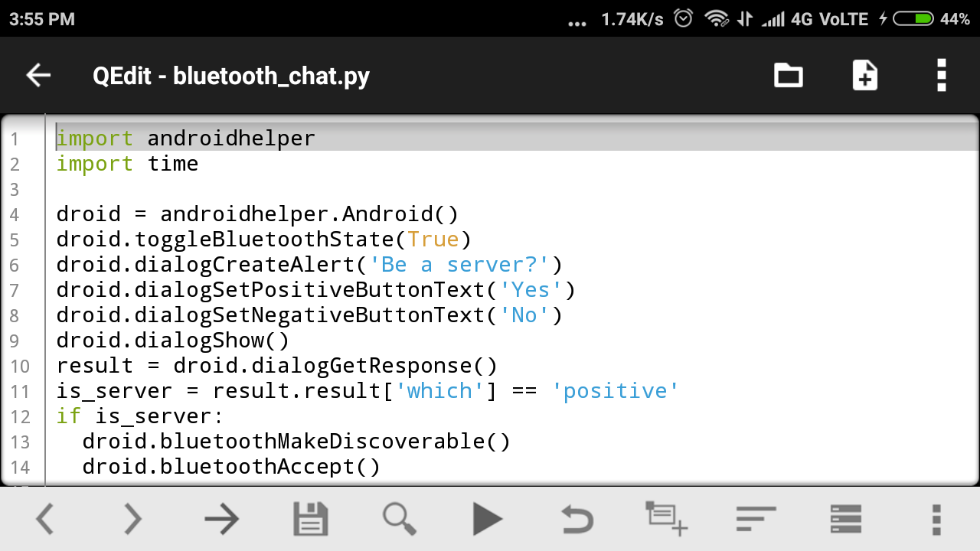This screenshot has height=551, width=980.
Task: Tap the dialogSetNegativeButtonText line
Action: (309, 315)
